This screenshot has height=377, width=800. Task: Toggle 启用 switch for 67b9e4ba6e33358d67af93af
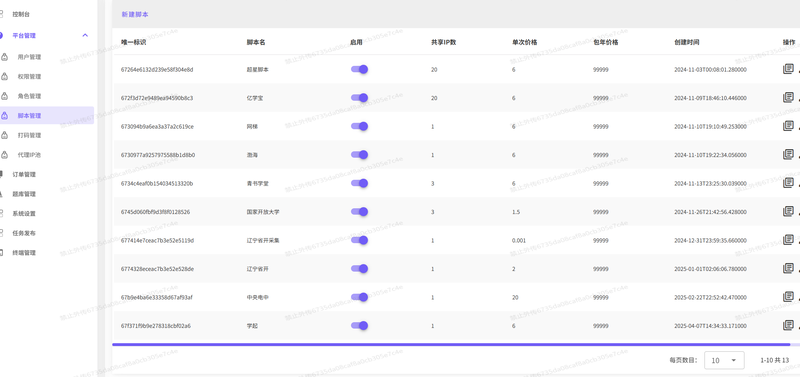pos(359,297)
